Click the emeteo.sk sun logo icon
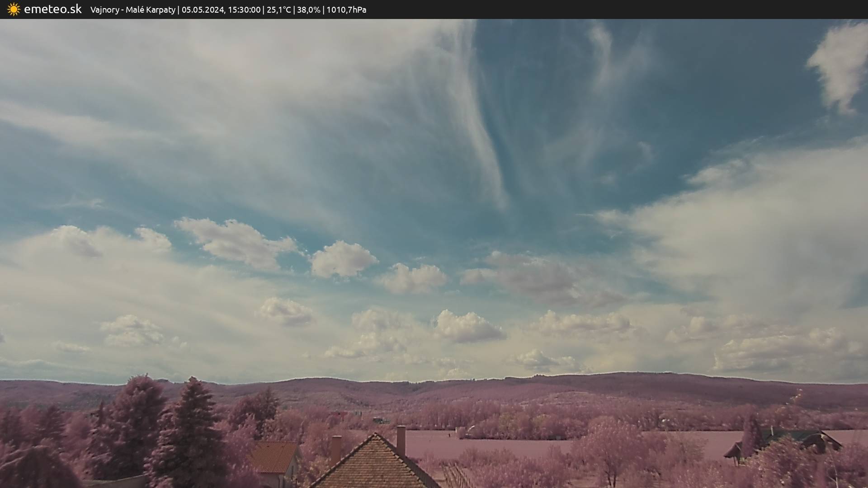The height and width of the screenshot is (488, 868). tap(14, 9)
